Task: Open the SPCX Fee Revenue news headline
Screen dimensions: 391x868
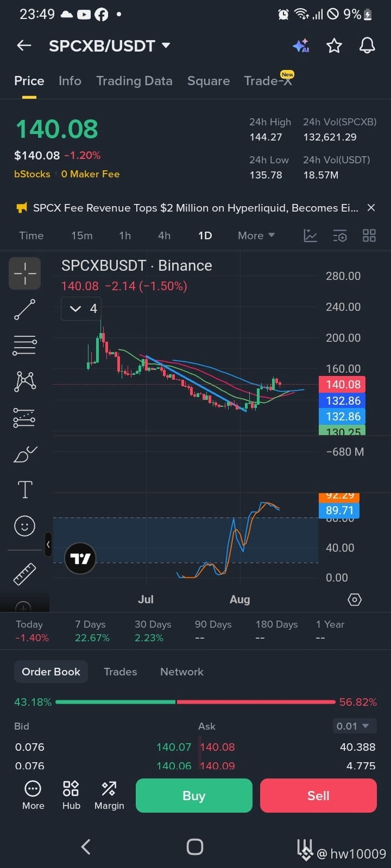Action: (195, 208)
